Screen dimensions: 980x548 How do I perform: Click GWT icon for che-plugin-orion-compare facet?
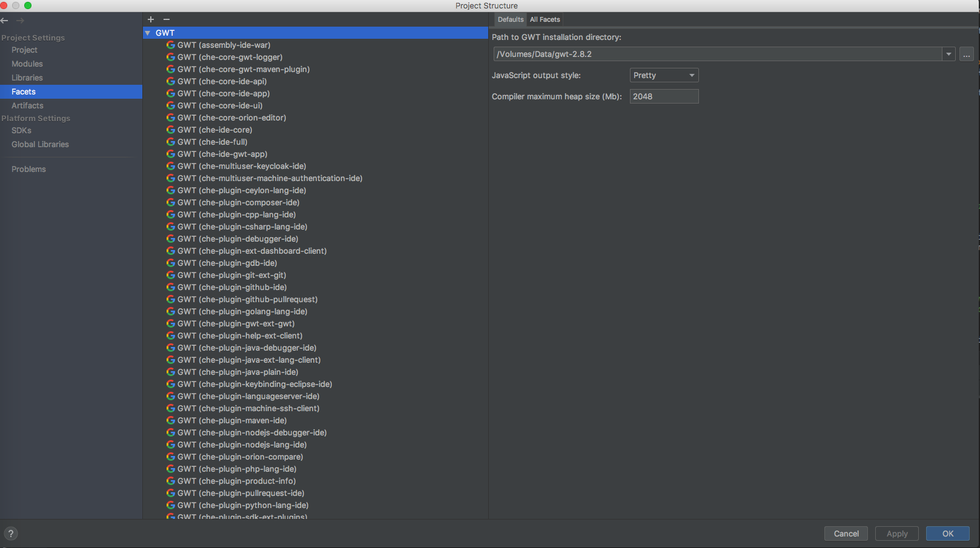coord(171,457)
